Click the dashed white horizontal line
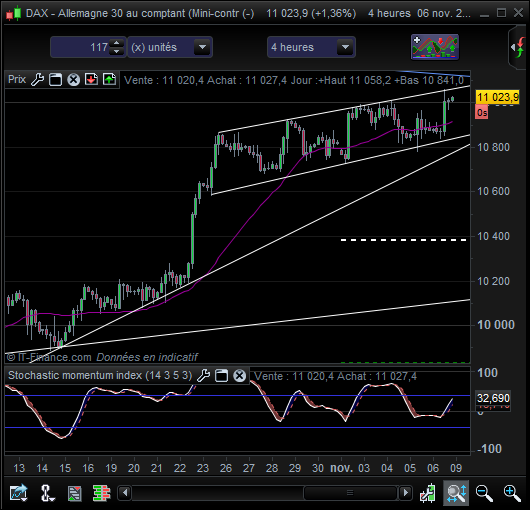This screenshot has width=530, height=510. tap(404, 240)
